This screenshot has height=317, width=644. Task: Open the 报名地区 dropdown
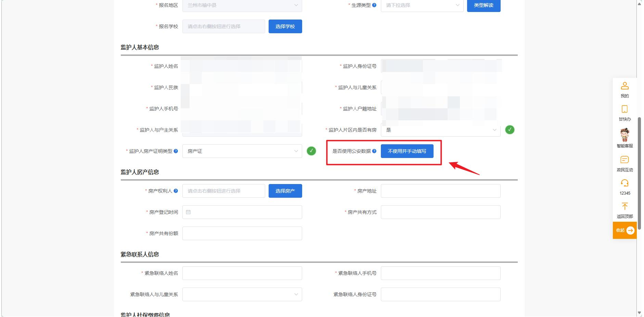pyautogui.click(x=242, y=5)
